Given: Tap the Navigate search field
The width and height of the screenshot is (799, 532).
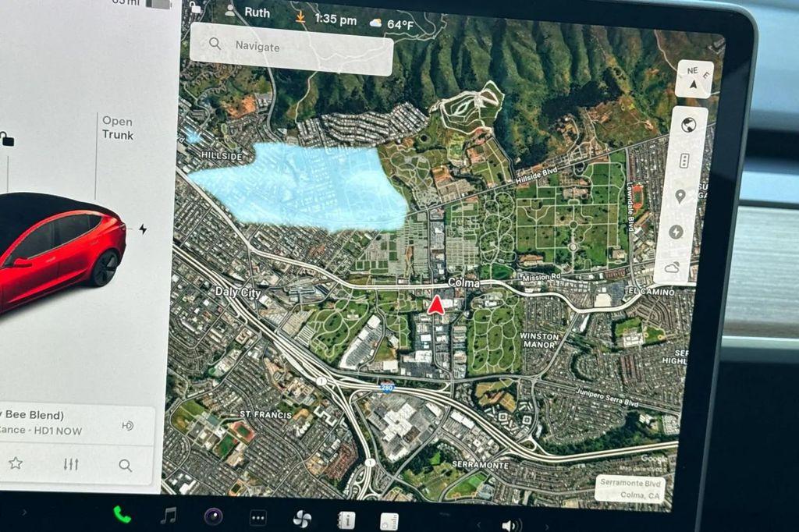Looking at the screenshot, I should 291,47.
